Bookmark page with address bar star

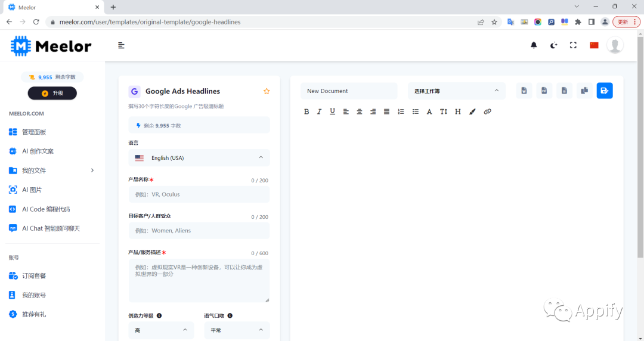(494, 22)
